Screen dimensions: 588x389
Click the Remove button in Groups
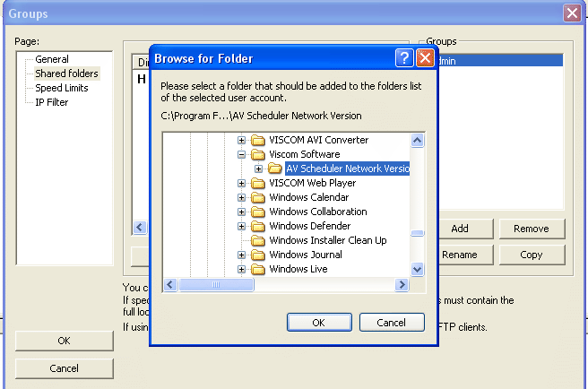tap(531, 229)
